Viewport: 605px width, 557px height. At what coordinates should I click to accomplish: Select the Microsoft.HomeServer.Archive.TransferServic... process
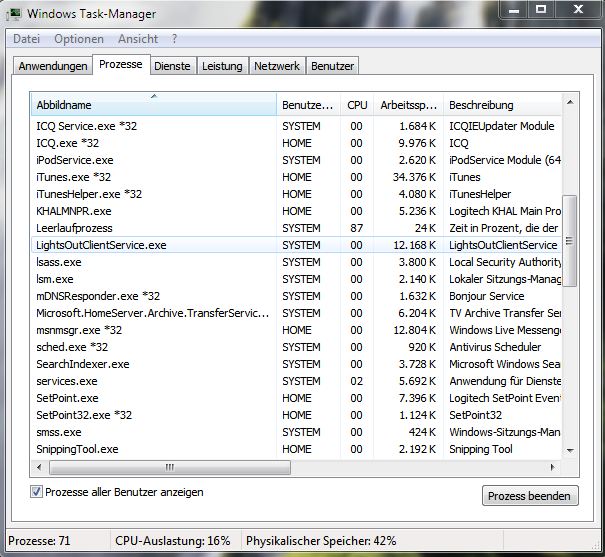(296, 313)
